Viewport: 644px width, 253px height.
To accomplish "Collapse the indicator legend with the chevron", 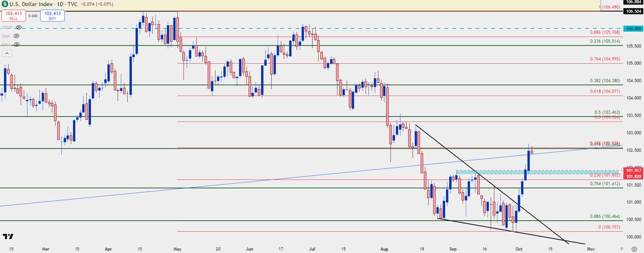I will (7, 54).
